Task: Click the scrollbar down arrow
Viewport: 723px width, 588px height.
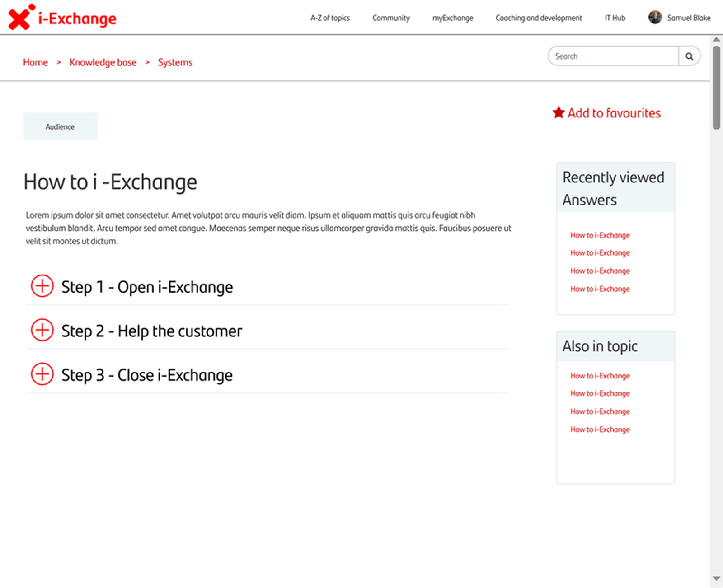Action: click(716, 579)
